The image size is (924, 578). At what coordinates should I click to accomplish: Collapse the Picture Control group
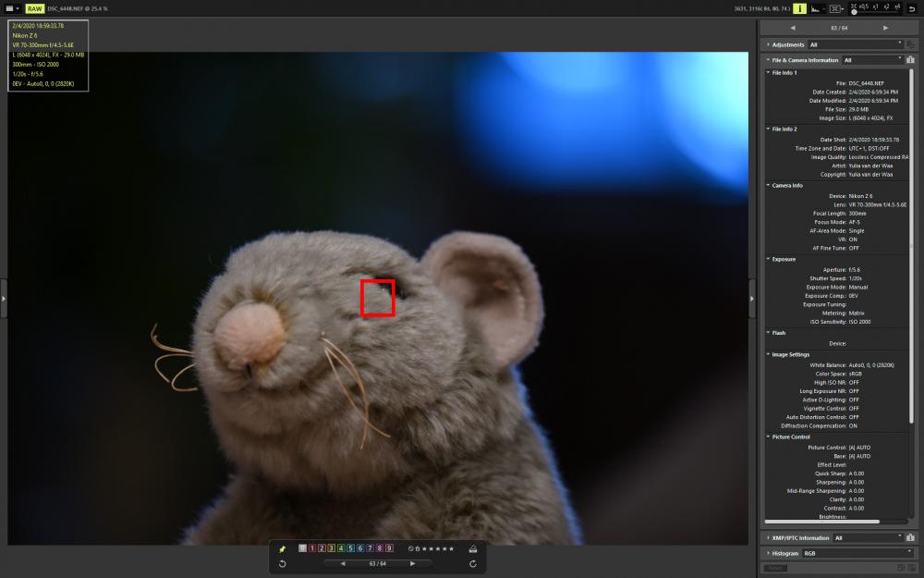pyautogui.click(x=768, y=437)
